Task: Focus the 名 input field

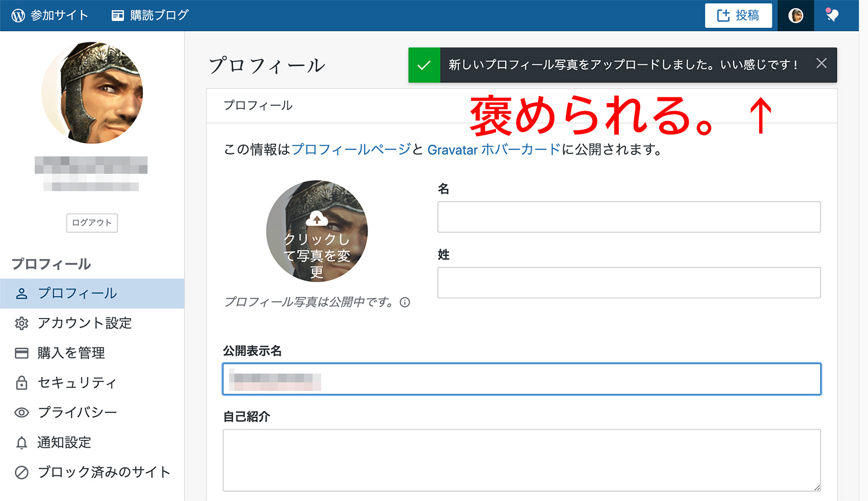Action: tap(628, 217)
